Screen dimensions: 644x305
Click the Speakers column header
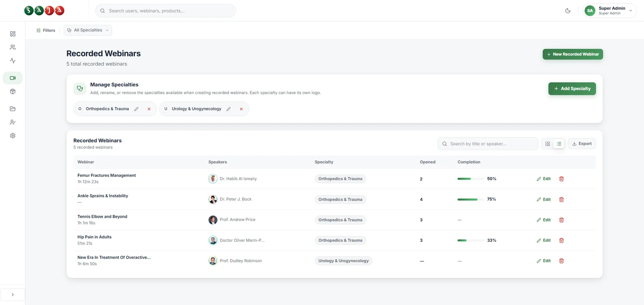(x=218, y=162)
